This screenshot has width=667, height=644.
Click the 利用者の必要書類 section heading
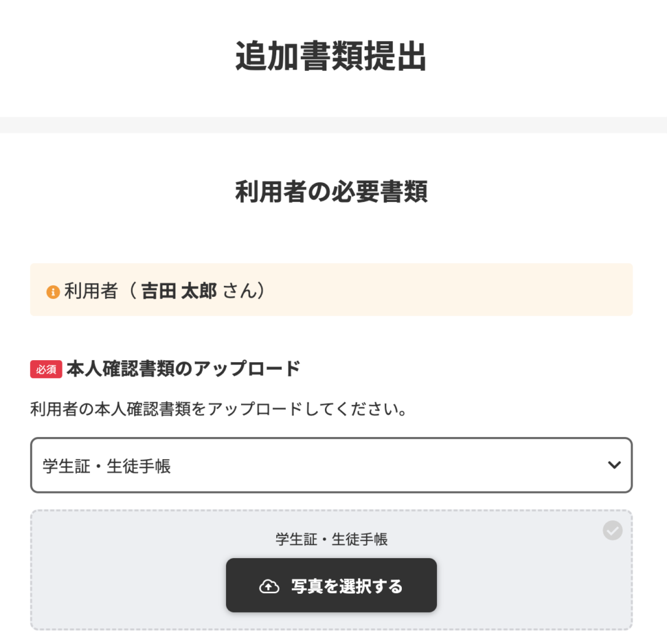point(331,192)
